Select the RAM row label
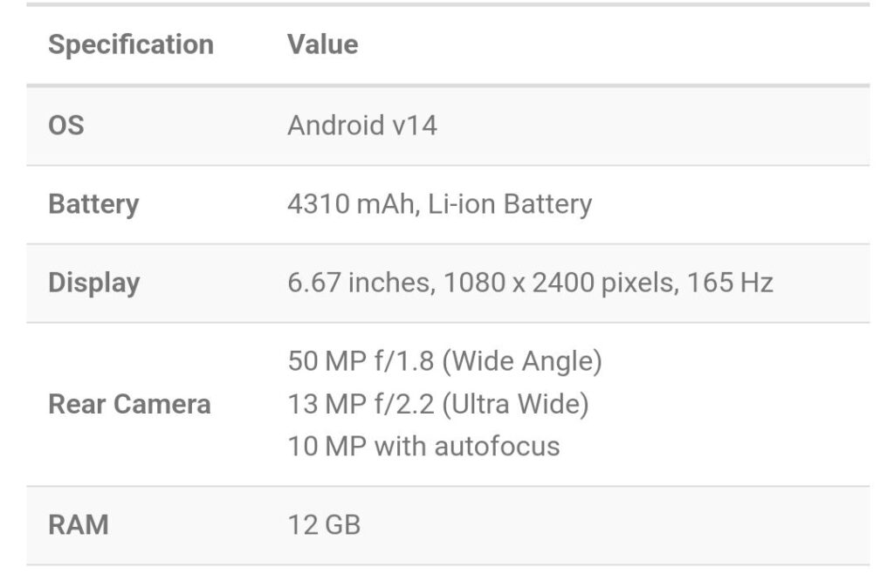894x588 pixels. pos(78,525)
